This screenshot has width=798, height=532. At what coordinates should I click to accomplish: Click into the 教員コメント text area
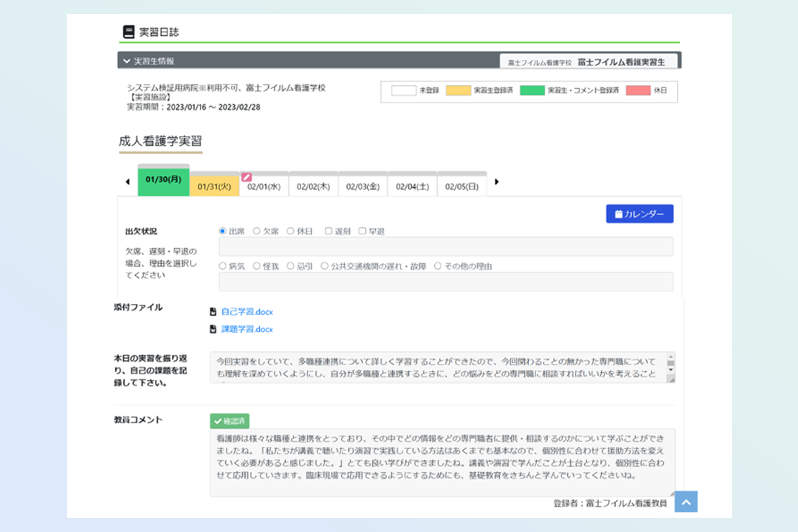coord(442,462)
